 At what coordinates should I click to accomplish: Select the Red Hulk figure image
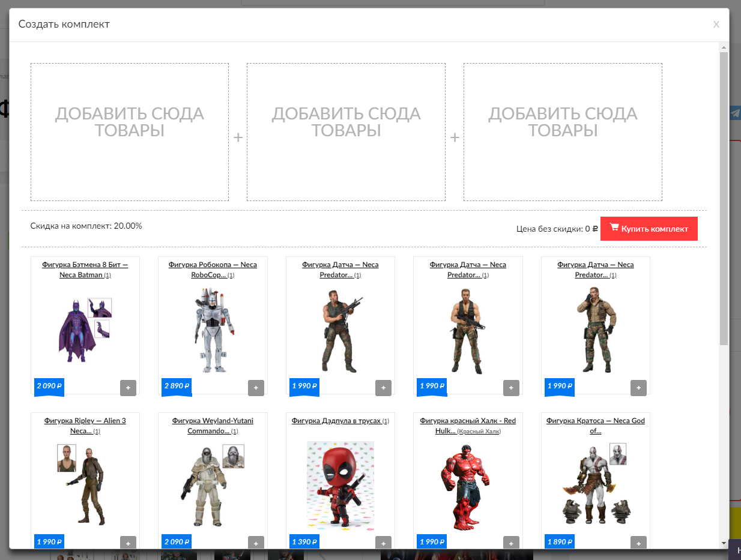[466, 487]
